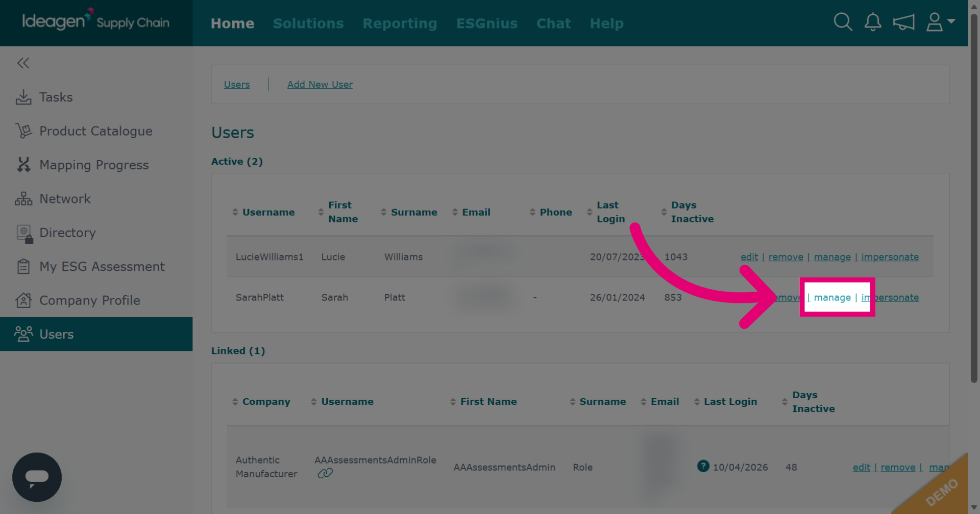Edit user LucieWilliams1

pos(749,257)
